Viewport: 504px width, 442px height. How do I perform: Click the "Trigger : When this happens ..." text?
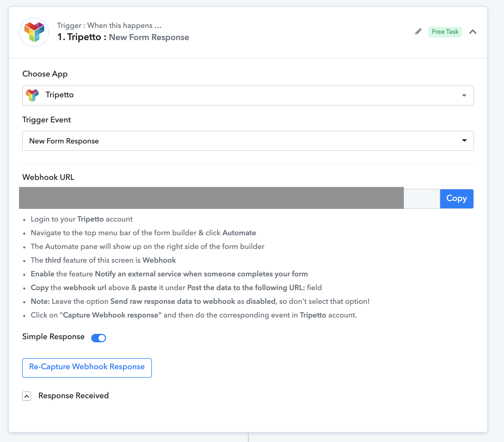pyautogui.click(x=109, y=26)
